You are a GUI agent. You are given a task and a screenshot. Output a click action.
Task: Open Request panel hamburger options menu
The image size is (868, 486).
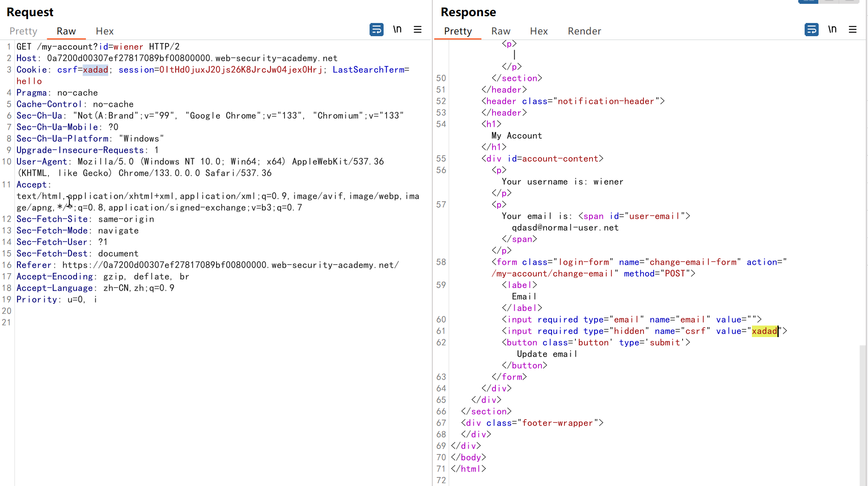click(x=418, y=29)
